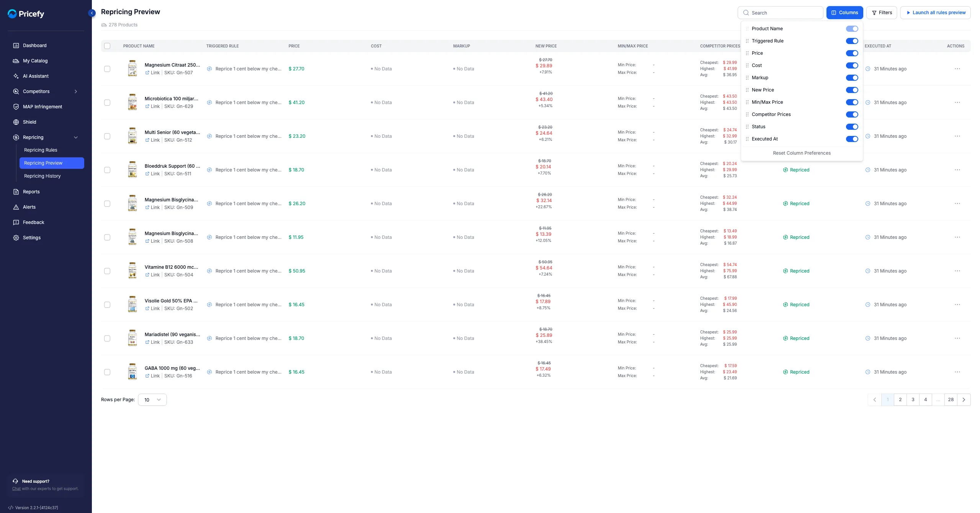
Task: Go to page 3
Action: click(x=913, y=400)
